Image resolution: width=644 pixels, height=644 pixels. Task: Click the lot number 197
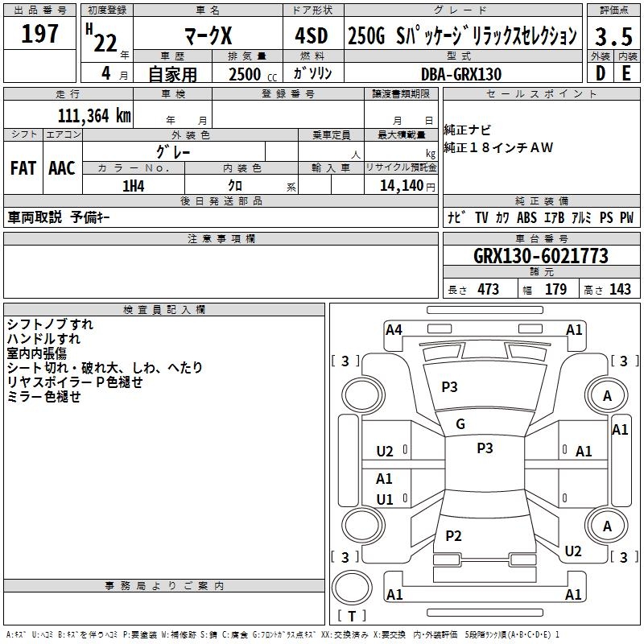tap(39, 34)
